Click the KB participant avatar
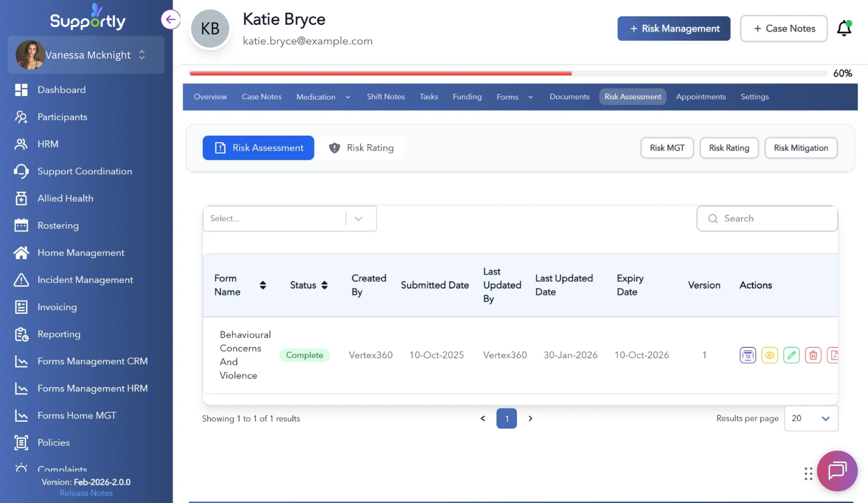The height and width of the screenshot is (503, 868). coord(210,29)
